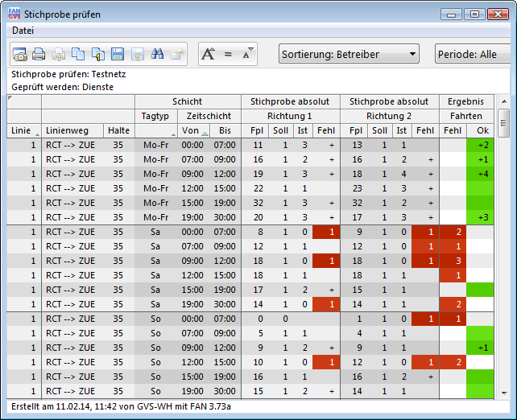Viewport: 517px width, 420px height.
Task: Click the Ergebnis header
Action: (466, 101)
